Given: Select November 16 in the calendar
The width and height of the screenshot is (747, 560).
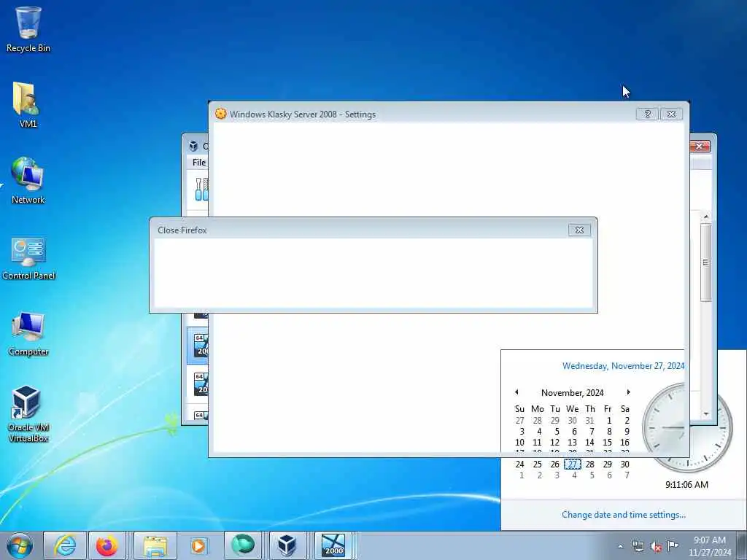Looking at the screenshot, I should coord(625,443).
